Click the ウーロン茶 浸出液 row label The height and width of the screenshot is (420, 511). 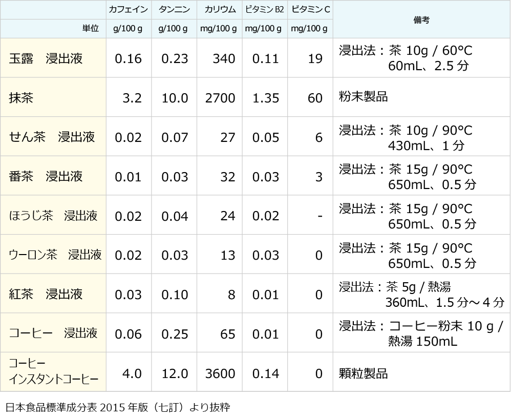[x=55, y=255]
